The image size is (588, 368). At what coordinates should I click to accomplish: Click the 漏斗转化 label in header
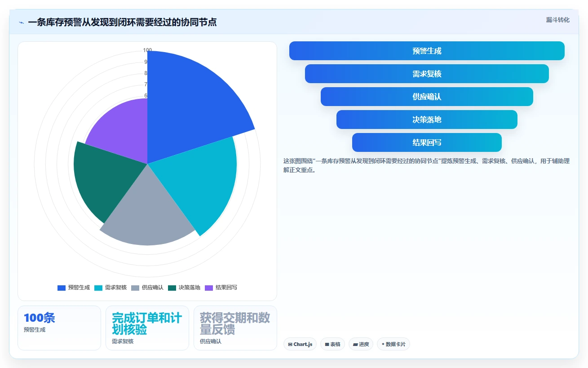(558, 20)
